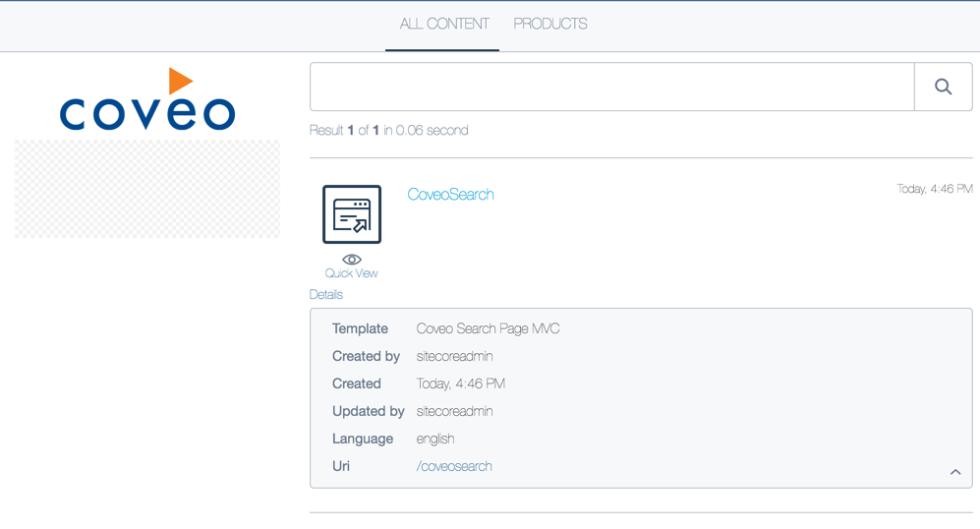
Task: Click the Updated by value sitecoreadmin
Action: click(x=454, y=411)
